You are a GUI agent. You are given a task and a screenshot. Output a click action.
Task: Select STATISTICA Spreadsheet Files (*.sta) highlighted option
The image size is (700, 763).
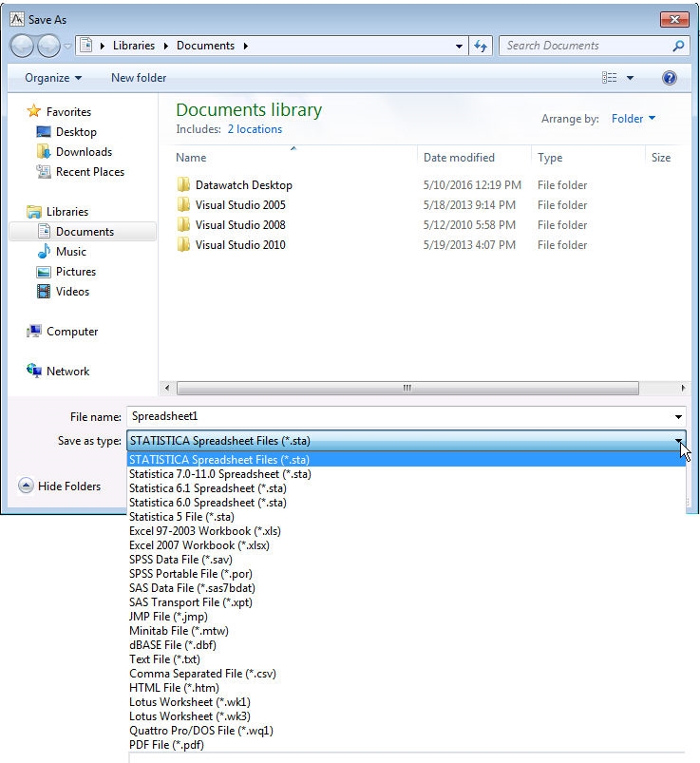tap(407, 459)
